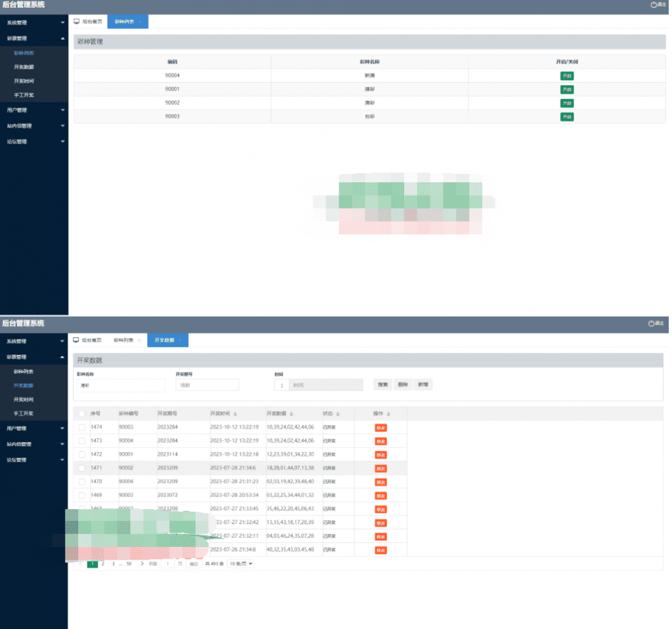Select 开奖数据 in top screen sidebar
The image size is (672, 629).
(24, 68)
